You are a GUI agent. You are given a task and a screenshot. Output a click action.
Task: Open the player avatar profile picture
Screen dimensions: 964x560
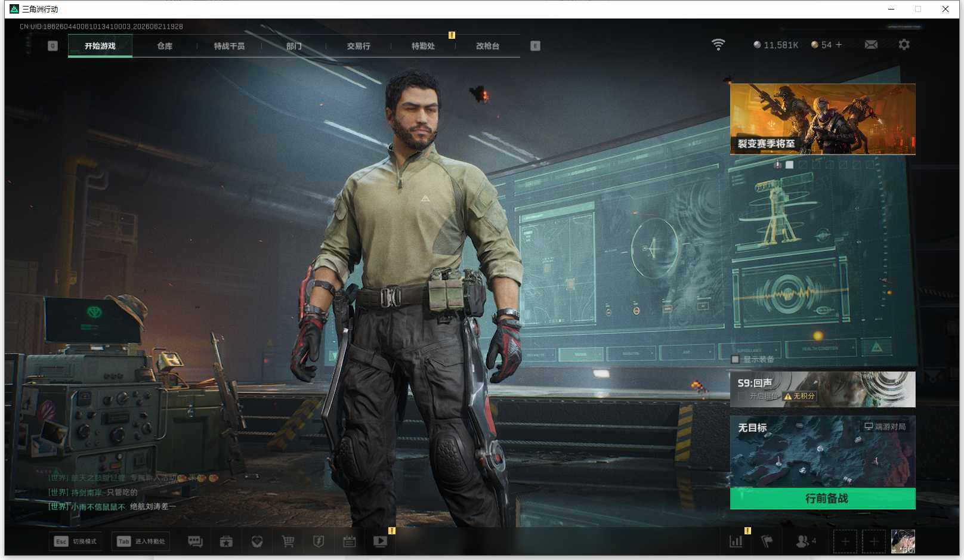903,542
